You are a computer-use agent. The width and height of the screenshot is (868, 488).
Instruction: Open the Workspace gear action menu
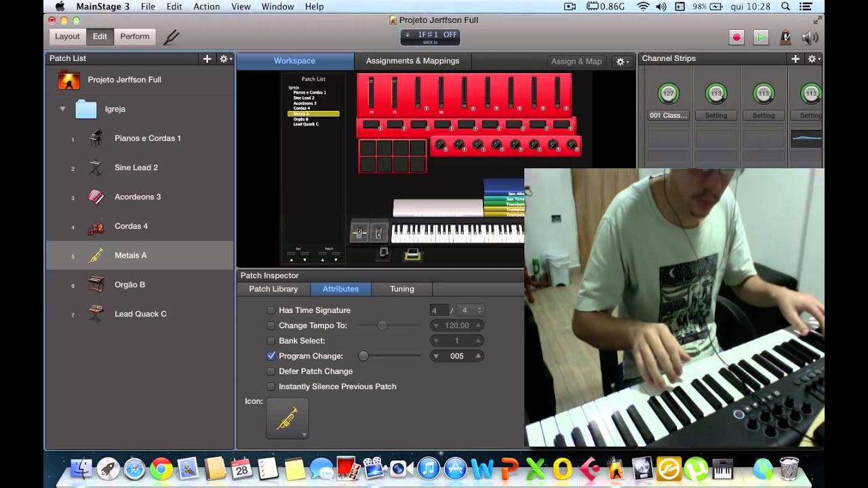tap(622, 62)
